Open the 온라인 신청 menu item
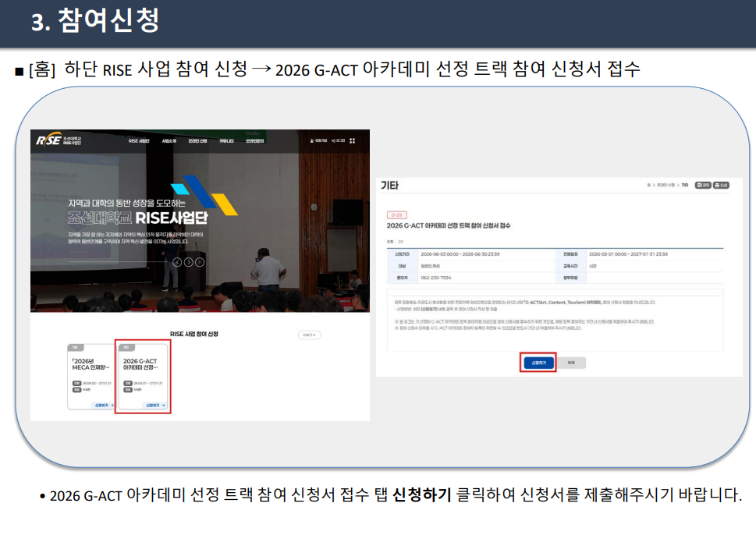 tap(197, 140)
